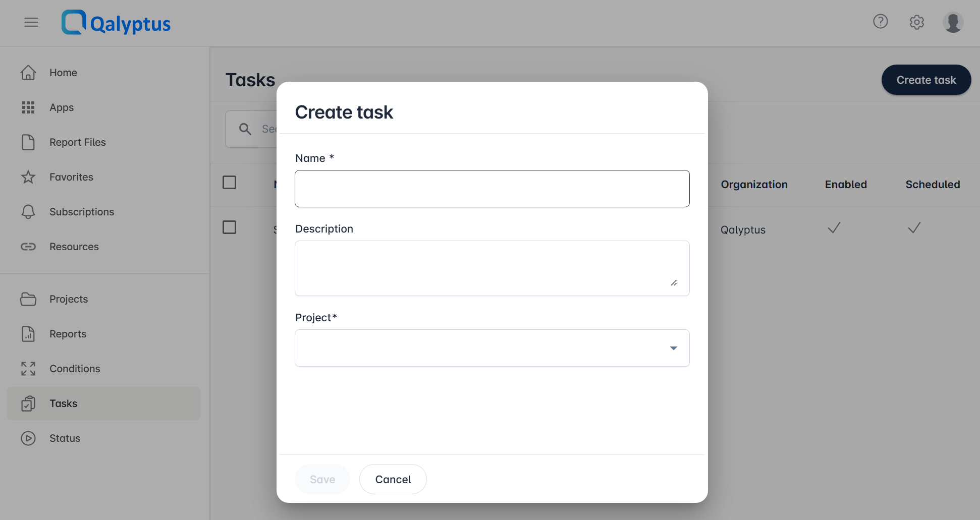Cancel the Create task dialog

(x=393, y=479)
